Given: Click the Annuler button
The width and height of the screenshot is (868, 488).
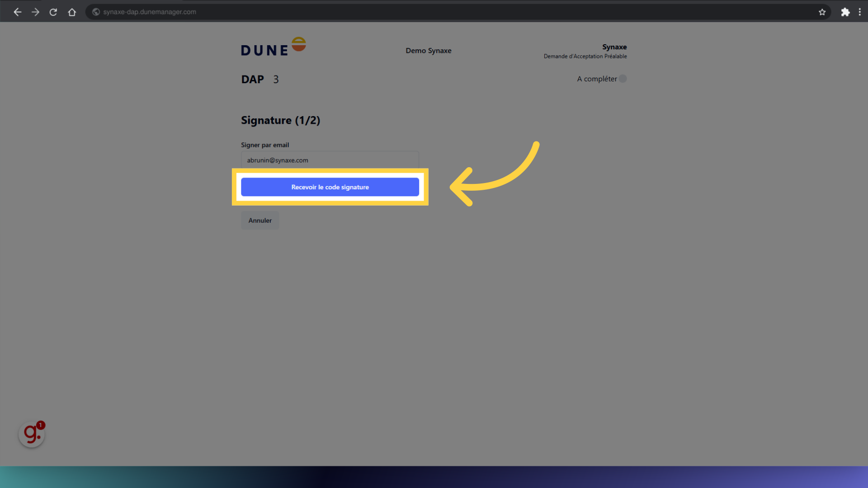Looking at the screenshot, I should point(259,220).
